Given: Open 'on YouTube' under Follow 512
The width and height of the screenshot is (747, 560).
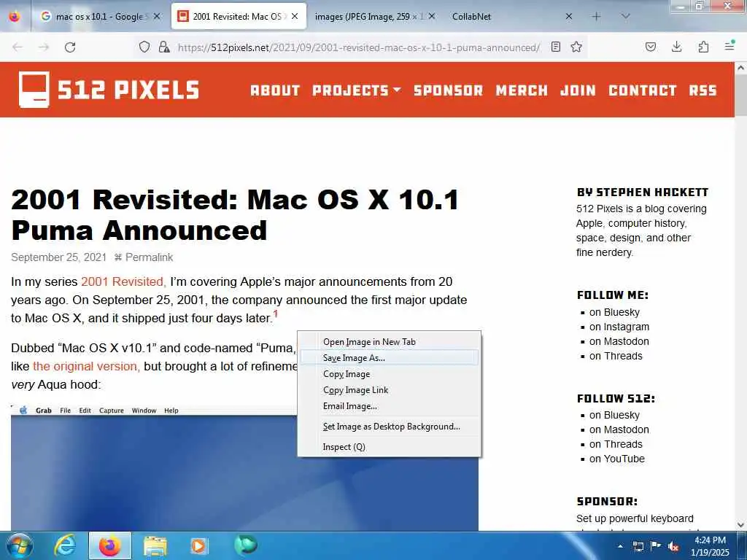Looking at the screenshot, I should point(617,459).
